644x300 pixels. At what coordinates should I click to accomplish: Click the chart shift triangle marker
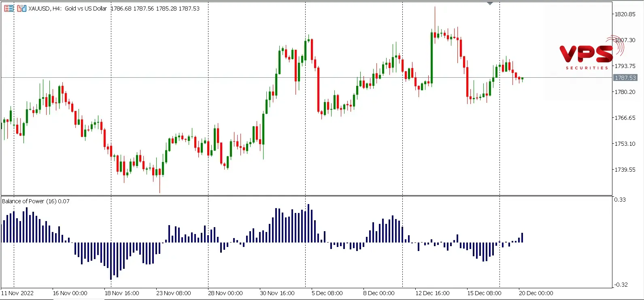coord(490,3)
